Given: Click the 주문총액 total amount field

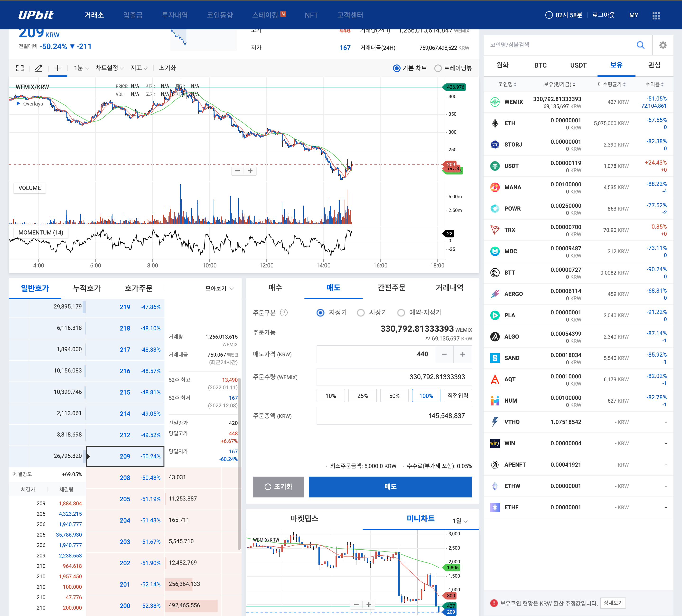Looking at the screenshot, I should pos(394,415).
